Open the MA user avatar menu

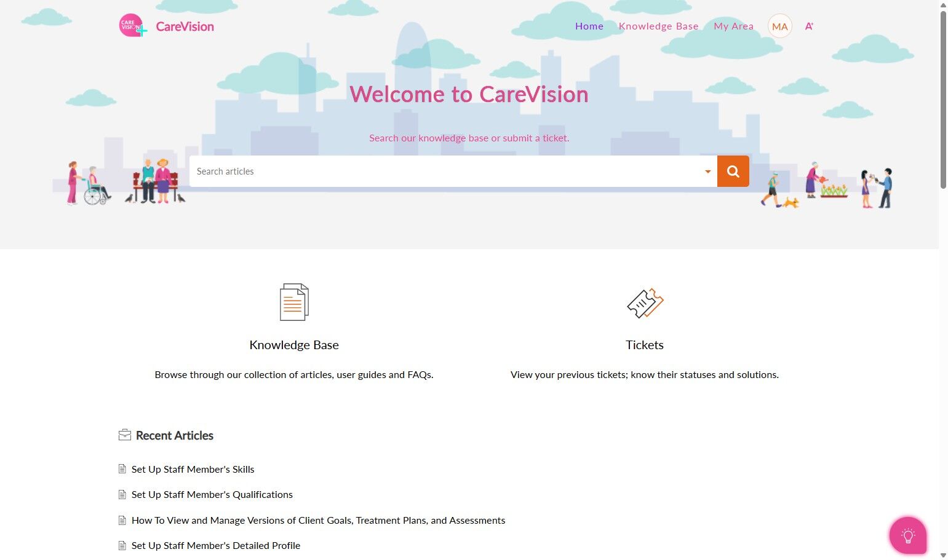pos(779,26)
